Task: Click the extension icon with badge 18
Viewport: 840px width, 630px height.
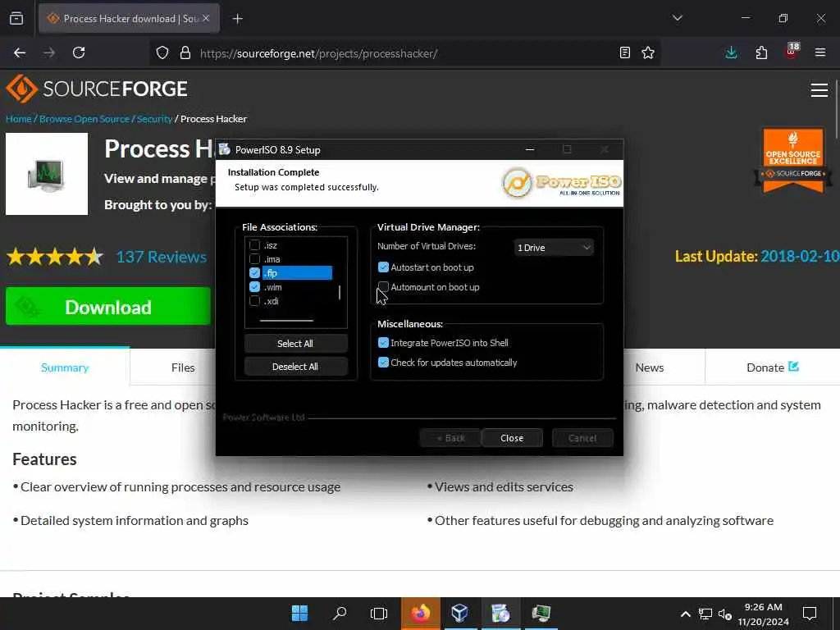Action: point(792,52)
